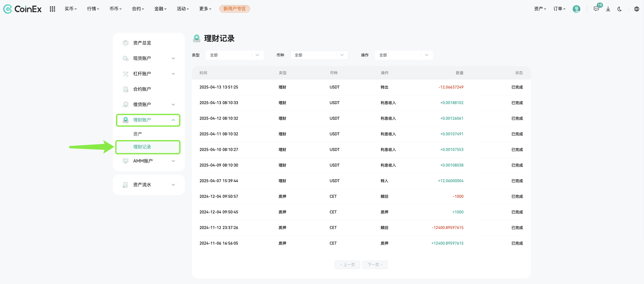
Task: Select 理财记录 in sidebar
Action: tap(148, 147)
